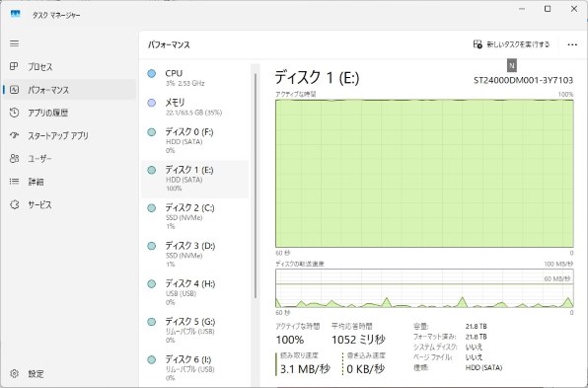Click the ユーザー people icon
The height and width of the screenshot is (388, 588).
(14, 158)
